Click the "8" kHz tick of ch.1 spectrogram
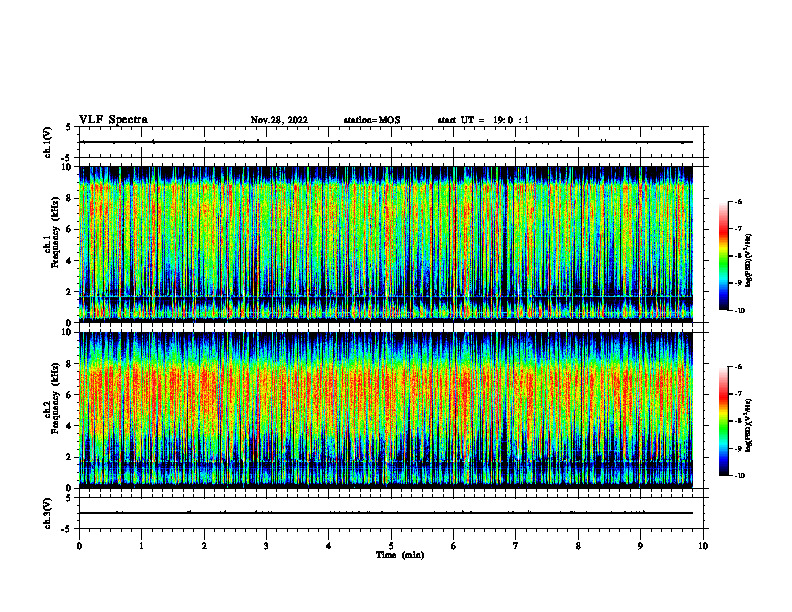792x612 pixels. click(69, 198)
